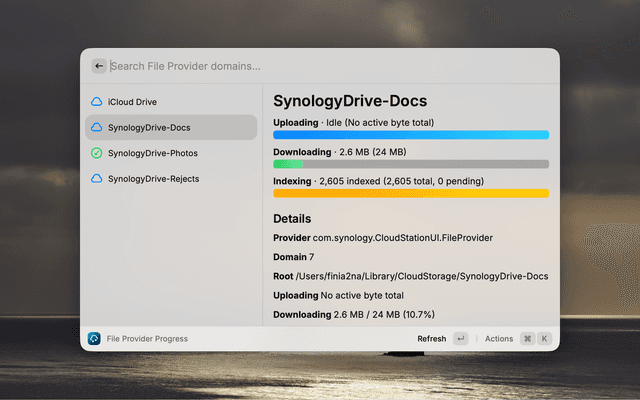
Task: Click the Domain 7 detail line
Action: (x=293, y=257)
